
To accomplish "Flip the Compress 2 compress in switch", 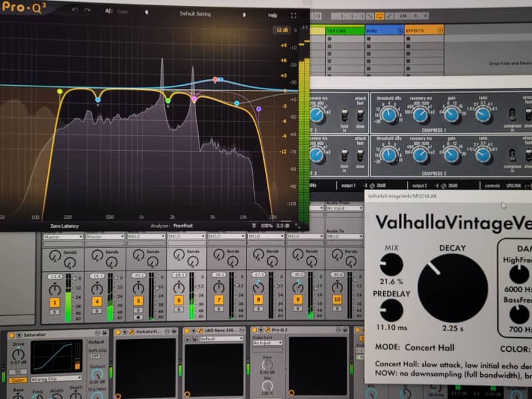I will click(512, 156).
